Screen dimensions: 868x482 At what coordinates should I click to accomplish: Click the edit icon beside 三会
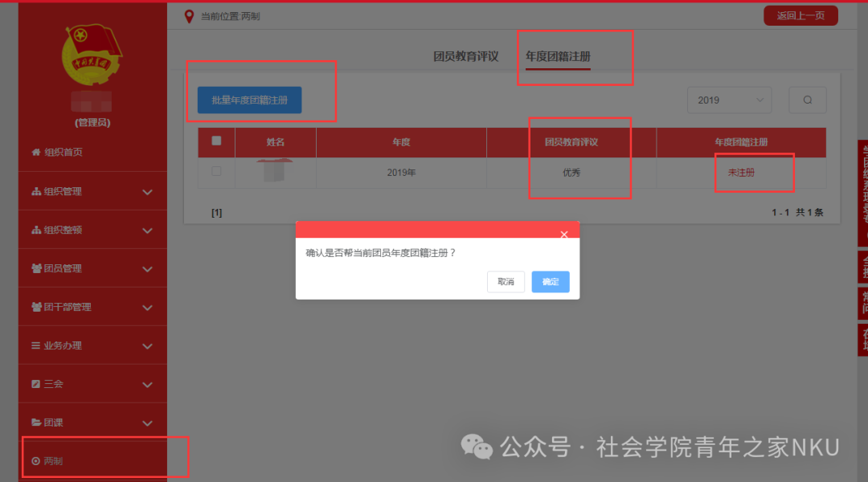(35, 384)
